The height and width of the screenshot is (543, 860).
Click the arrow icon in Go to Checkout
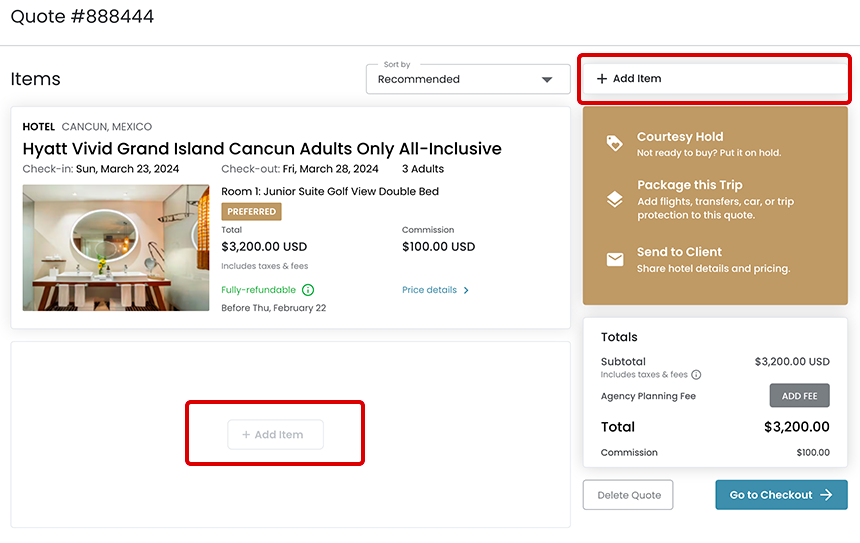pyautogui.click(x=826, y=495)
